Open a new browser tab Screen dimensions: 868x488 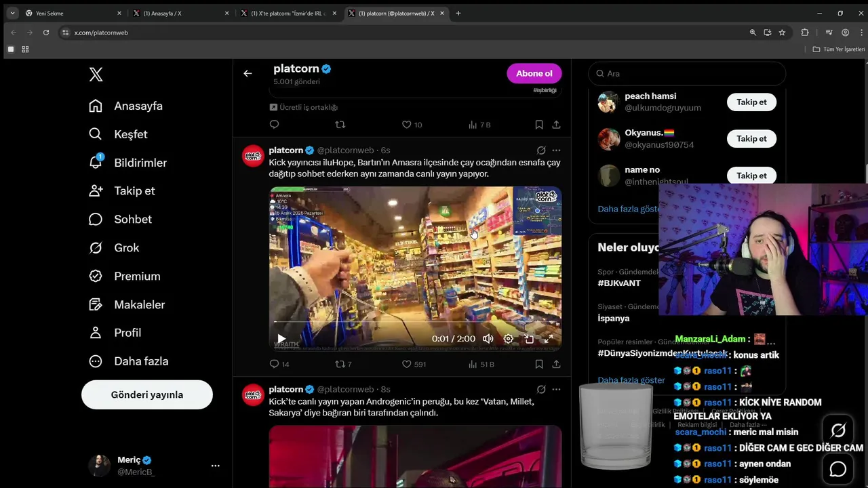(x=458, y=13)
